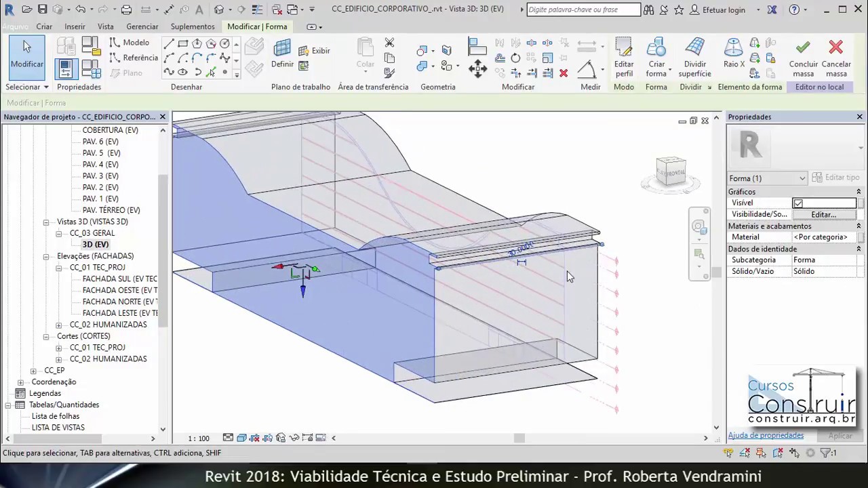Select FACHADA SUL view in browser
Screen dimensions: 868x488
tap(119, 279)
